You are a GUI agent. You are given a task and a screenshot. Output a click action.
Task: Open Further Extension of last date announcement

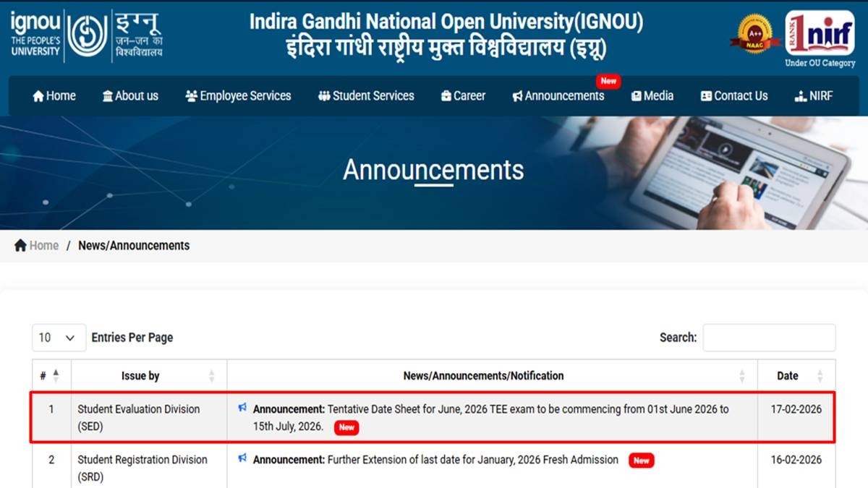pyautogui.click(x=472, y=460)
